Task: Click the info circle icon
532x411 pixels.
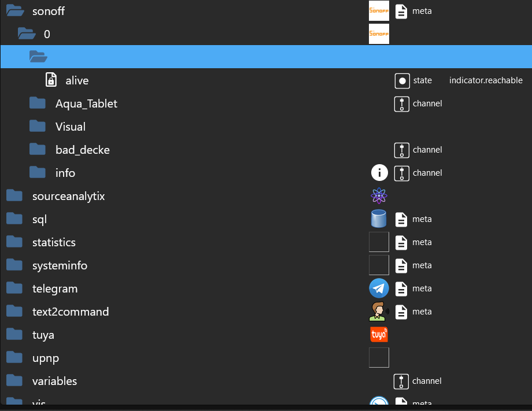Action: (x=379, y=173)
